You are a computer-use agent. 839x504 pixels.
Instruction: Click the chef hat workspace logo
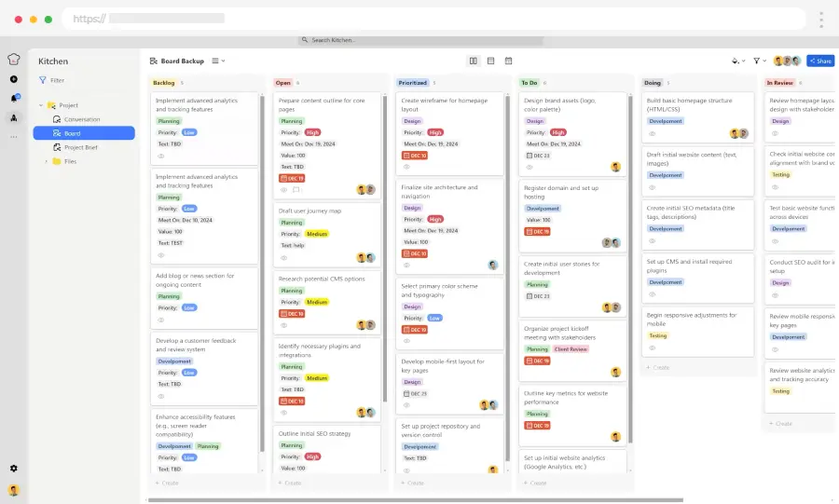pos(14,60)
